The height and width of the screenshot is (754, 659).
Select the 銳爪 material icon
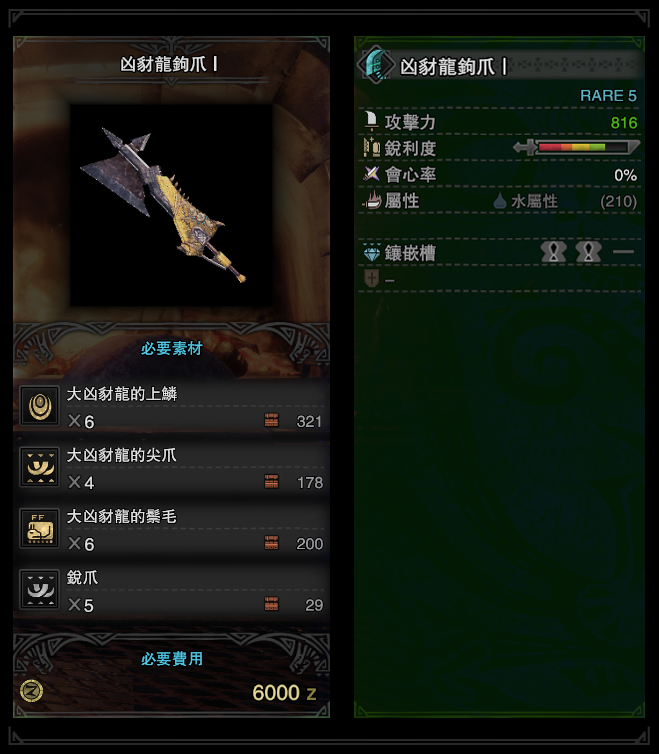pyautogui.click(x=40, y=589)
